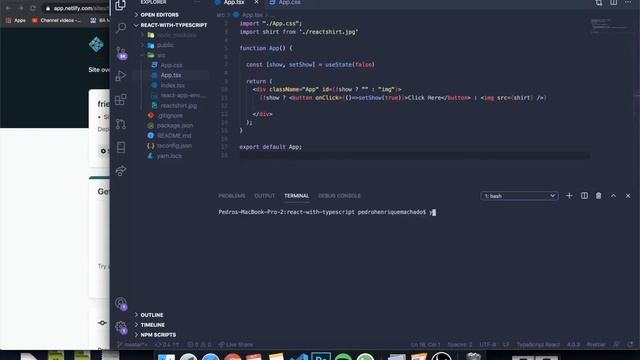Screen dimensions: 640x360
Task: Click the Netlify logo in the browser window
Action: (96, 44)
